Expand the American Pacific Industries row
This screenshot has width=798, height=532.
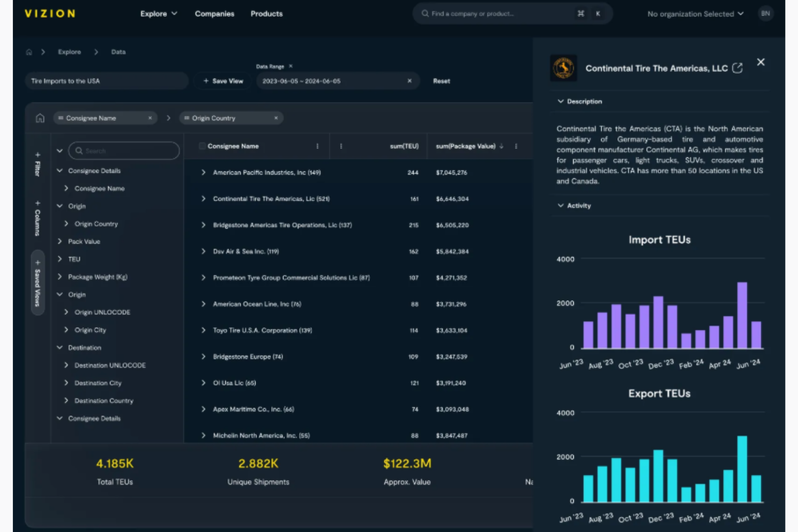coord(203,172)
